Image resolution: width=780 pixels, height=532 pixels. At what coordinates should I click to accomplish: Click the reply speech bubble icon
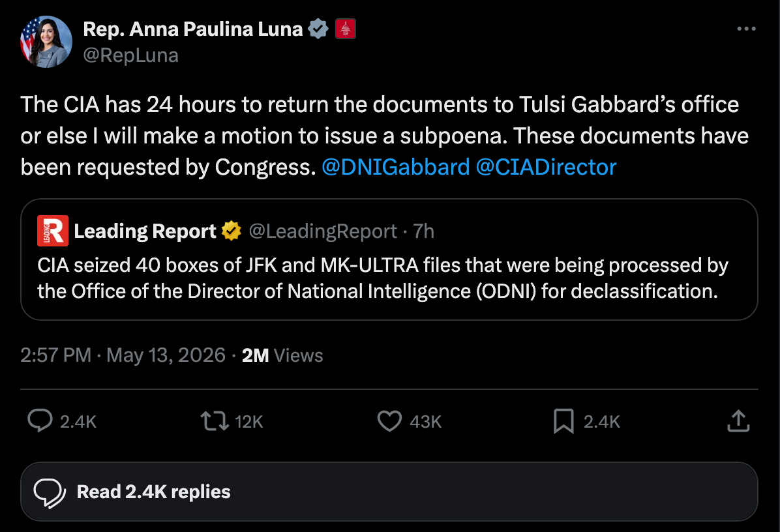(x=40, y=421)
